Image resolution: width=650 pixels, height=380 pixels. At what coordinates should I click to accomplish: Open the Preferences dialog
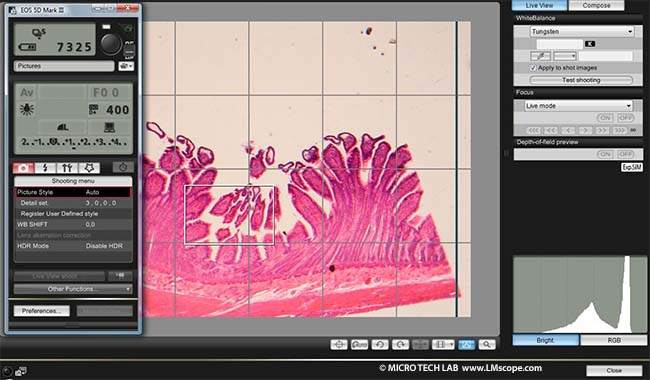coord(41,311)
